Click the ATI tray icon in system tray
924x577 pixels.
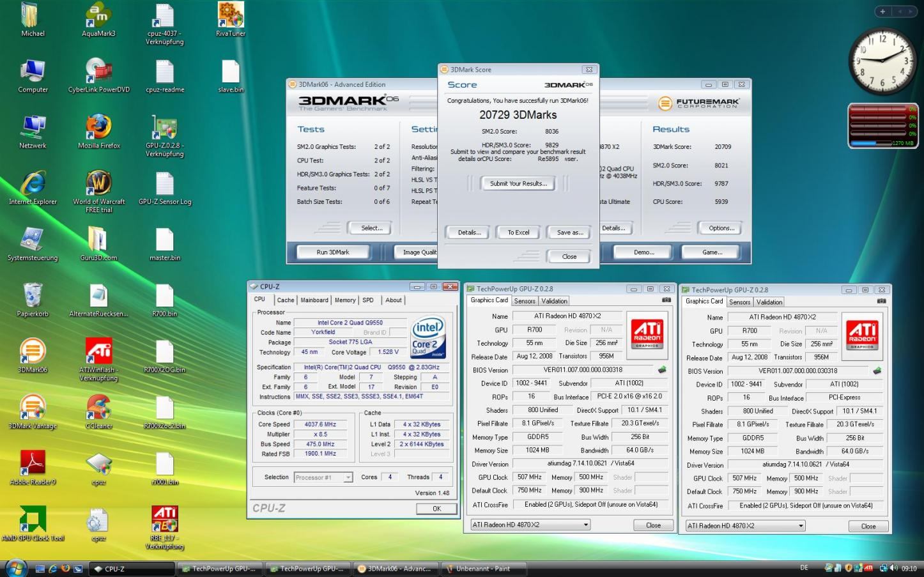point(868,568)
